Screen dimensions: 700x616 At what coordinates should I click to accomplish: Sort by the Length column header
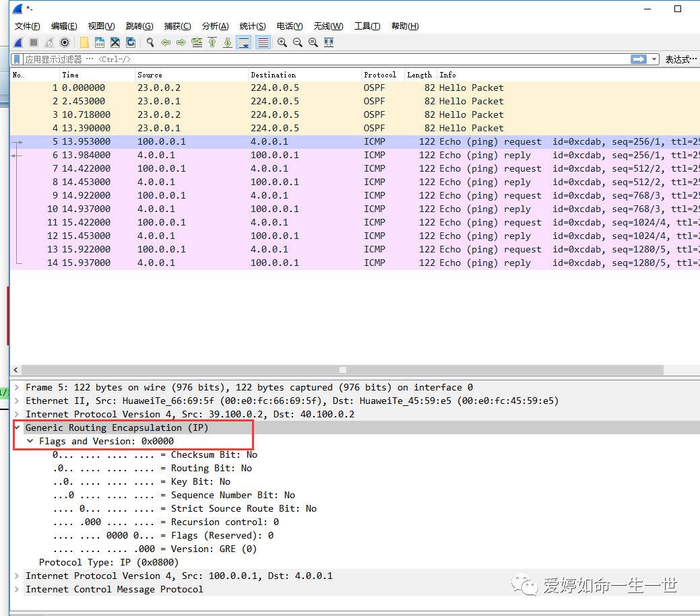pyautogui.click(x=420, y=75)
